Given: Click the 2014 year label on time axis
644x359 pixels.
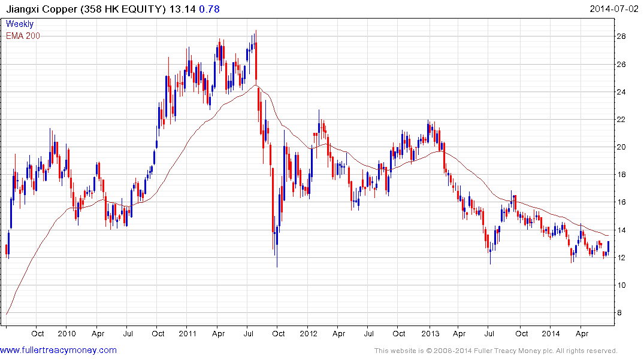Looking at the screenshot, I should [551, 333].
